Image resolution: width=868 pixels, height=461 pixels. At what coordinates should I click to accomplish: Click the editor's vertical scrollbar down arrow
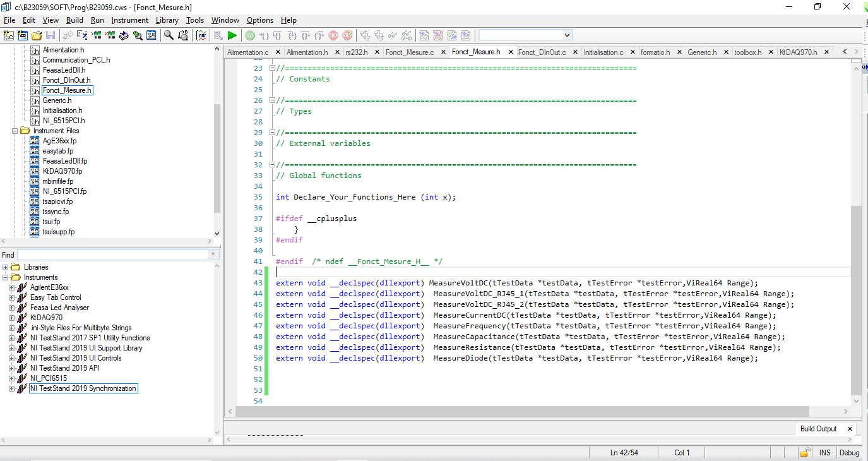pyautogui.click(x=856, y=400)
